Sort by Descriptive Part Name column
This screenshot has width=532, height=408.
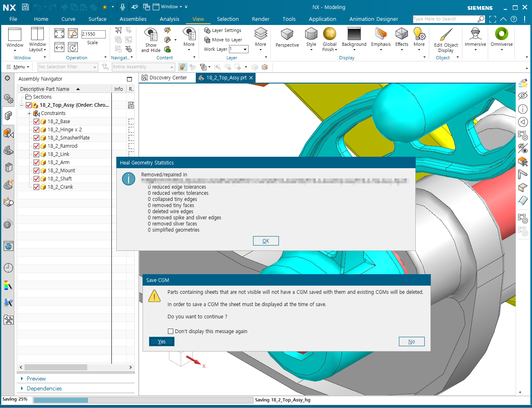pos(65,89)
